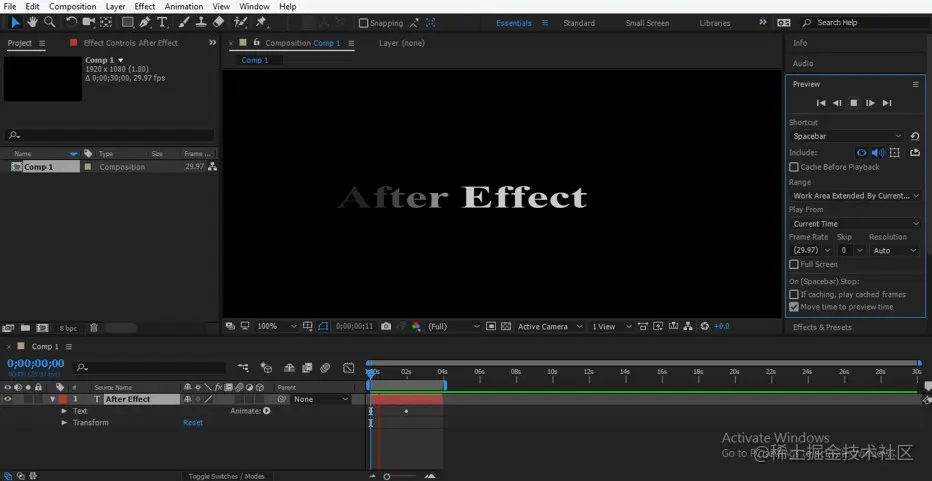Open the Animation menu
The image size is (932, 481).
[x=184, y=7]
